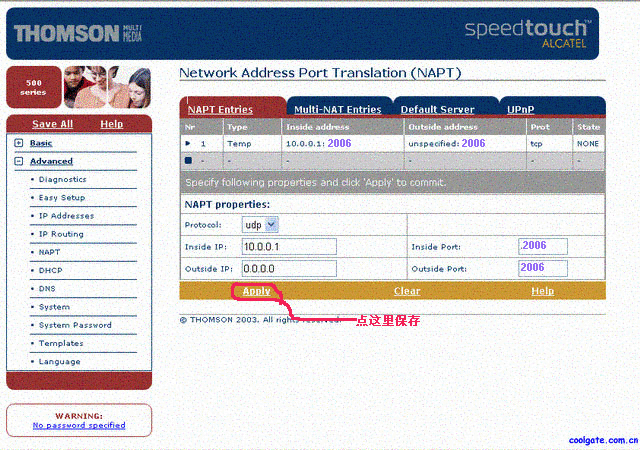Image resolution: width=640 pixels, height=450 pixels.
Task: Click the Clear button
Action: click(x=407, y=291)
